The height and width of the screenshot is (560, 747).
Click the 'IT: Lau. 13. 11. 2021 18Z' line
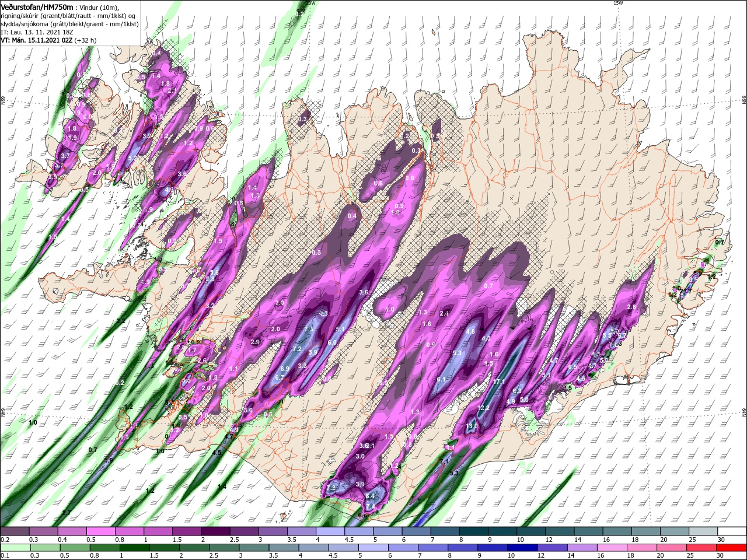tap(37, 32)
